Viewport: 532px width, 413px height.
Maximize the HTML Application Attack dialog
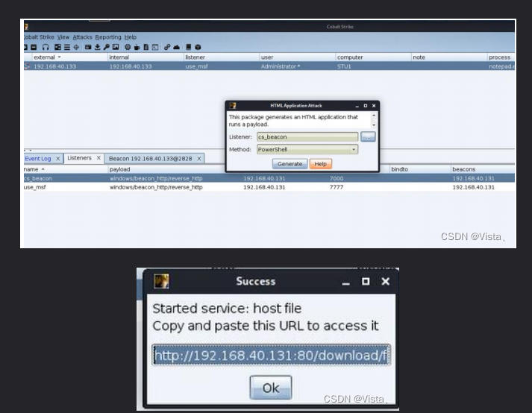tap(366, 106)
